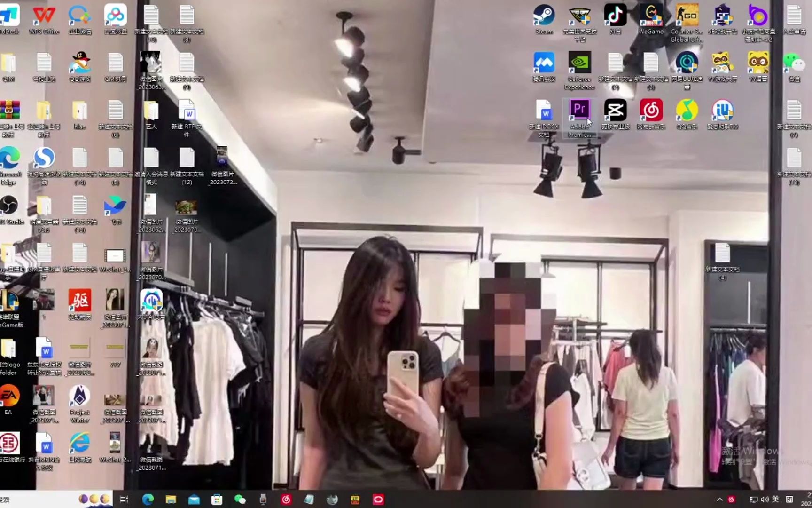Open the CapCut (剪映专业版) shortcut

coord(615,114)
